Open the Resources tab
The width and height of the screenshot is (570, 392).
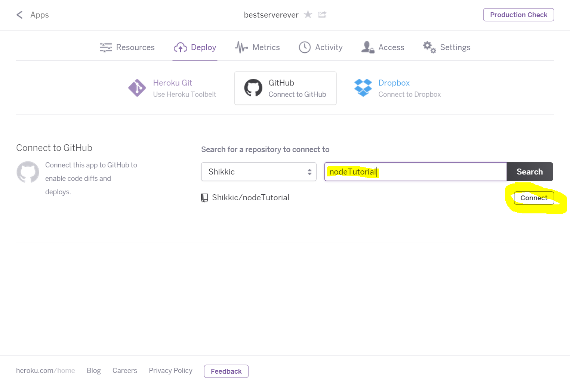(127, 47)
